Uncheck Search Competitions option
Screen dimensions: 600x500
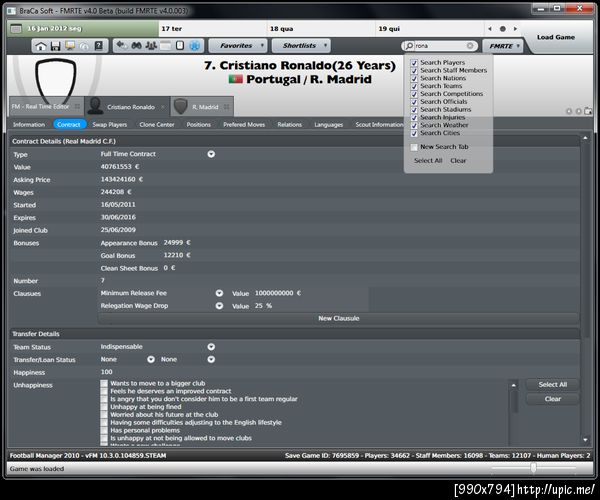(414, 94)
